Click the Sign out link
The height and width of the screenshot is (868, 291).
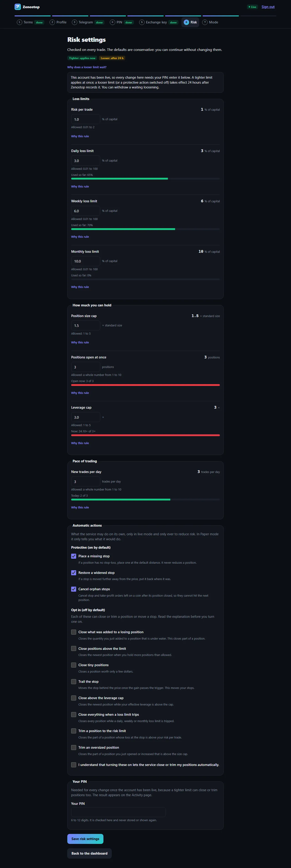point(268,7)
